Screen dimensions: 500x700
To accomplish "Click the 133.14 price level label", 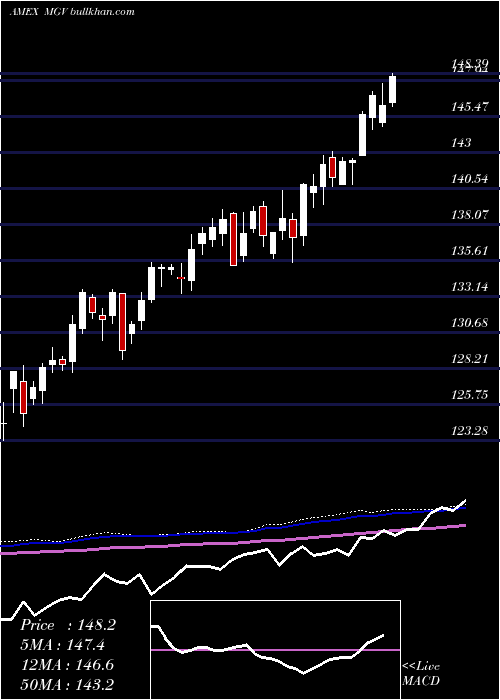I will [470, 287].
